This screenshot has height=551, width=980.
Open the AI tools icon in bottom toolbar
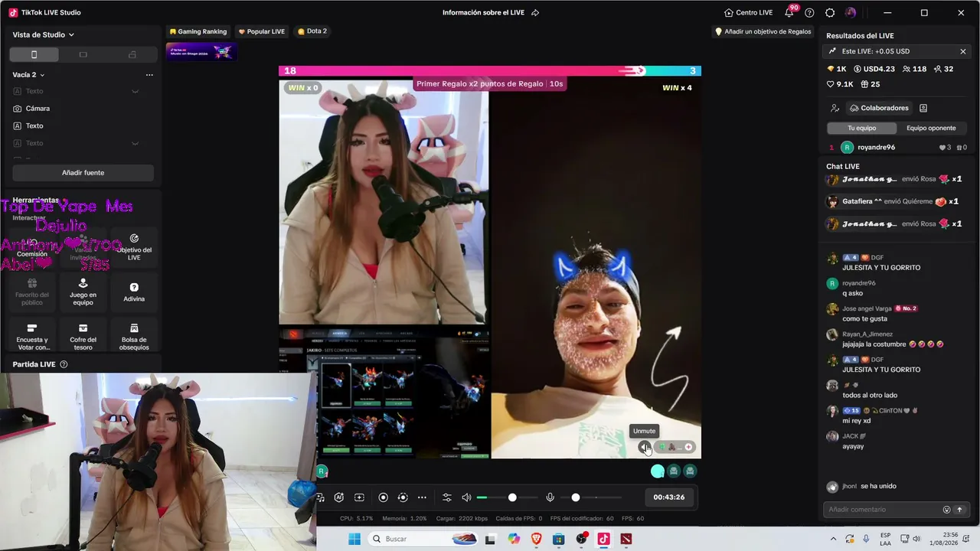click(339, 497)
